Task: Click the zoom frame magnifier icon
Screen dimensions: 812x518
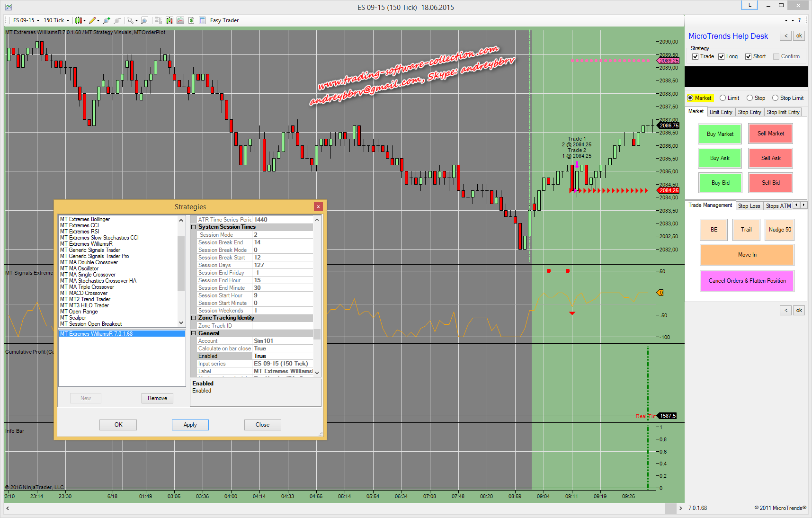Action: pos(145,20)
